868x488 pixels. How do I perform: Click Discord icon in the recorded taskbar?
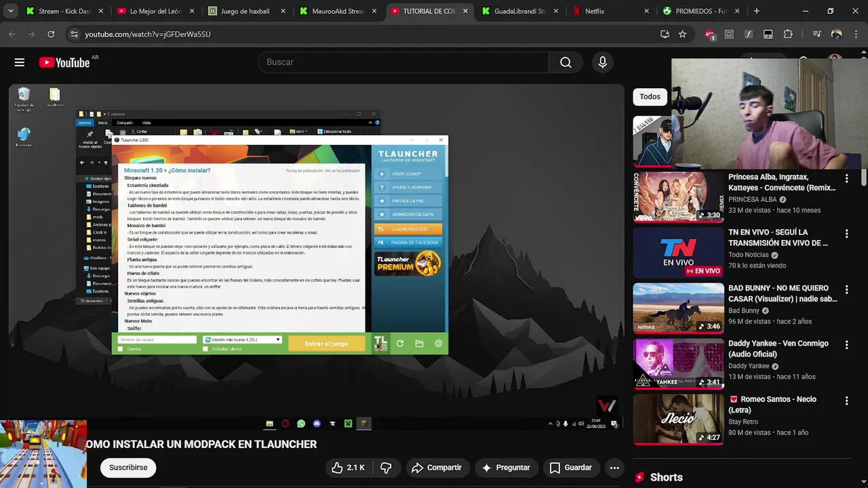317,424
